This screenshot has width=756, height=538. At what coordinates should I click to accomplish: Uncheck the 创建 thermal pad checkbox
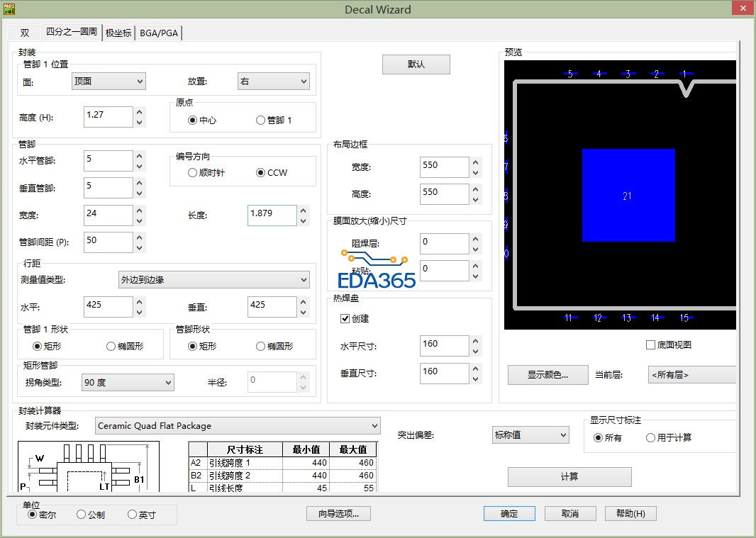[345, 319]
